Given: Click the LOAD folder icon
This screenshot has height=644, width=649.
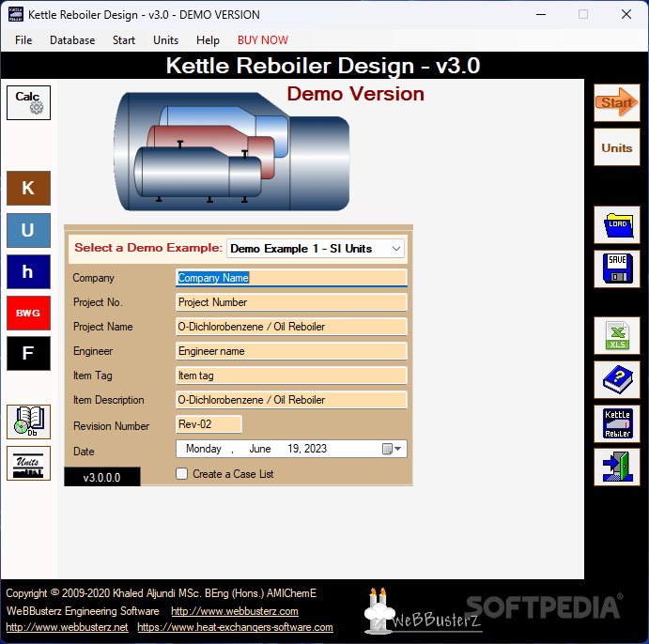Looking at the screenshot, I should 617,225.
